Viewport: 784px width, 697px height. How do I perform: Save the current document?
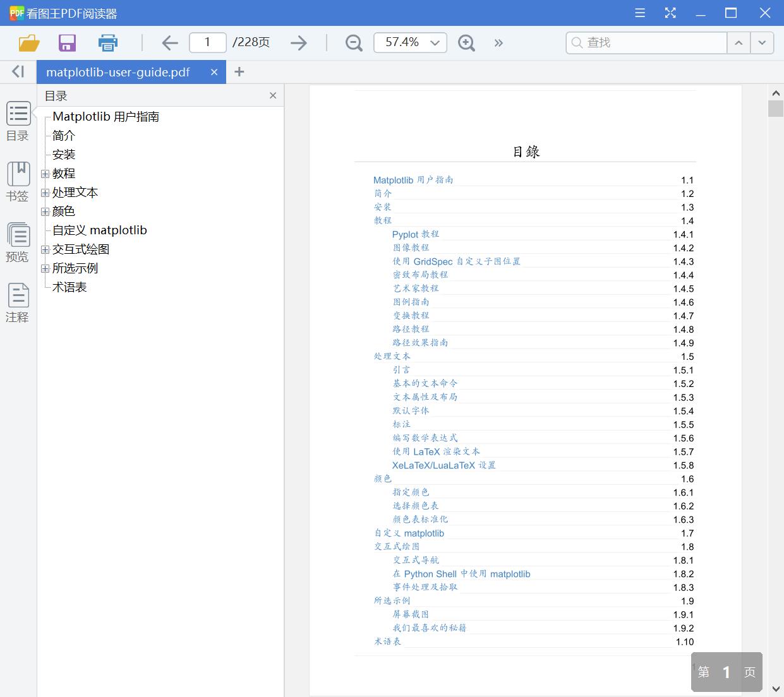(67, 42)
